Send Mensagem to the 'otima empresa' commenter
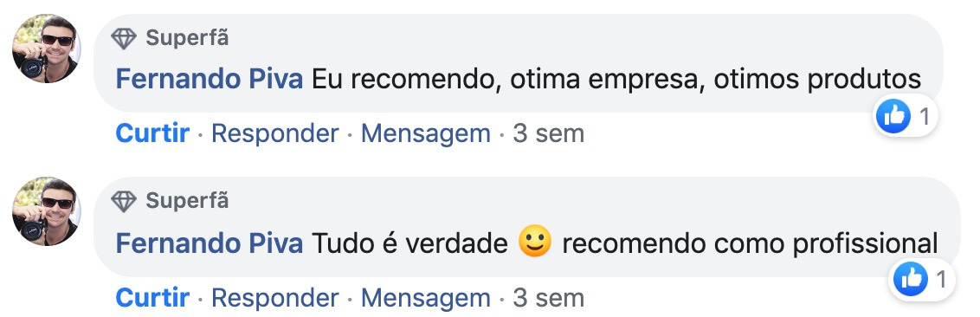This screenshot has height=317, width=980. pos(426,133)
